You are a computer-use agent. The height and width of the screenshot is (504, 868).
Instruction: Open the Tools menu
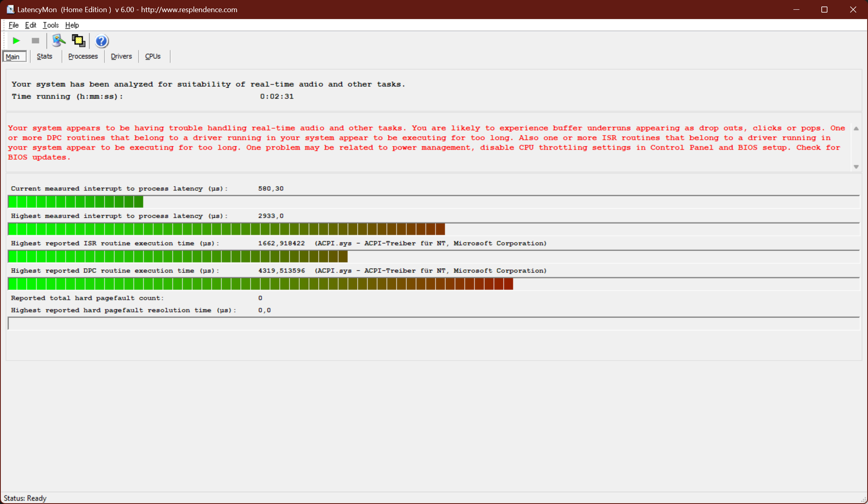tap(51, 25)
